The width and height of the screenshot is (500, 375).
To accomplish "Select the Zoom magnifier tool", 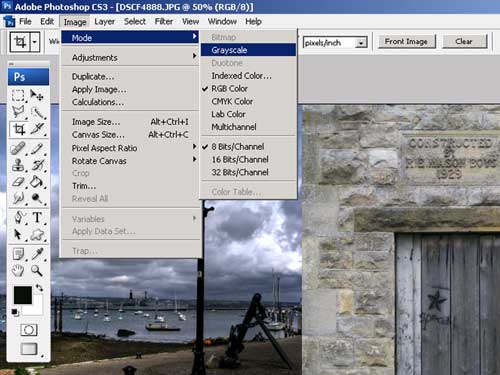I will pyautogui.click(x=37, y=271).
